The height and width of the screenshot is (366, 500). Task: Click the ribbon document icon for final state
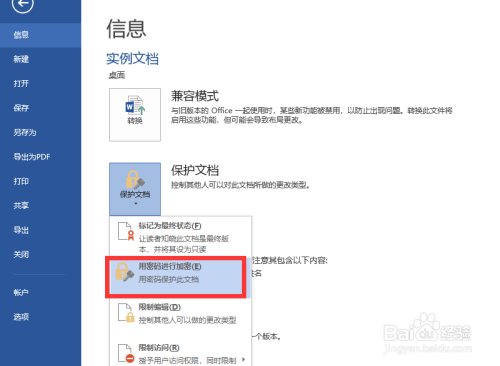point(126,231)
